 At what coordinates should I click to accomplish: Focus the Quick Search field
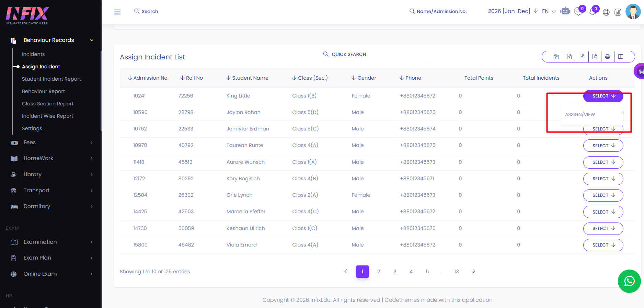point(377,55)
